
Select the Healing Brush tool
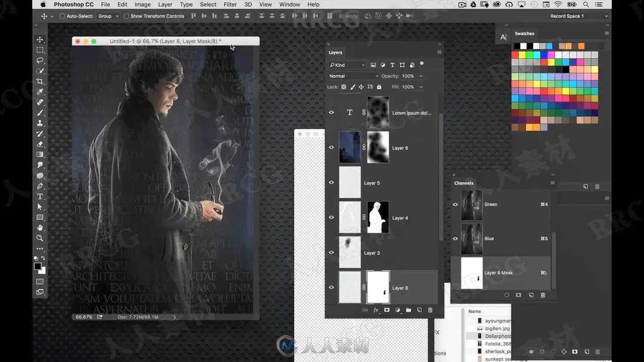(x=40, y=102)
